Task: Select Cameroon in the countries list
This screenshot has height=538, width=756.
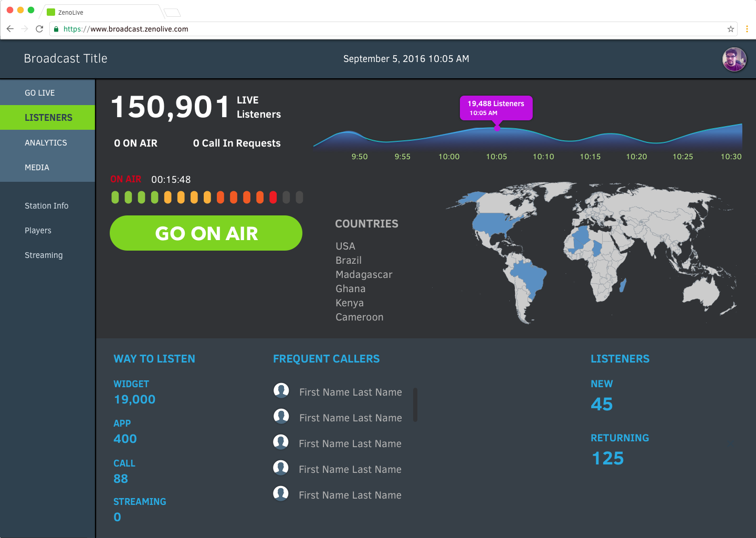Action: pyautogui.click(x=360, y=317)
